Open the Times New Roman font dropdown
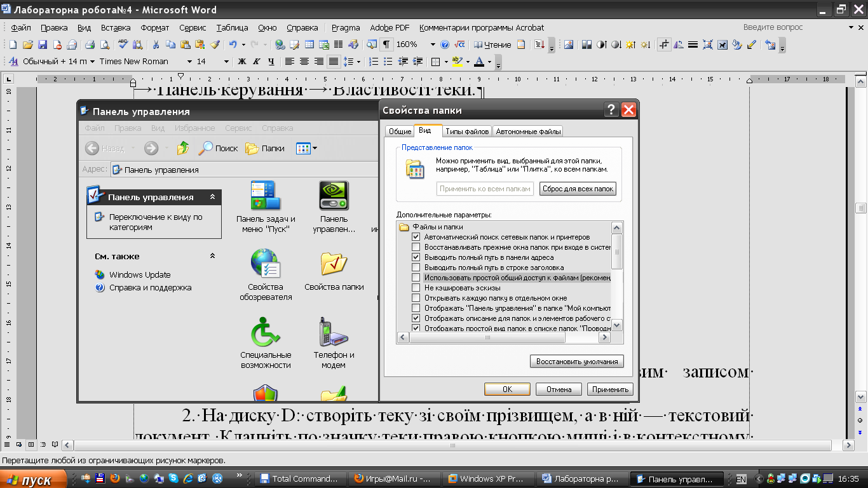This screenshot has width=868, height=488. [189, 62]
